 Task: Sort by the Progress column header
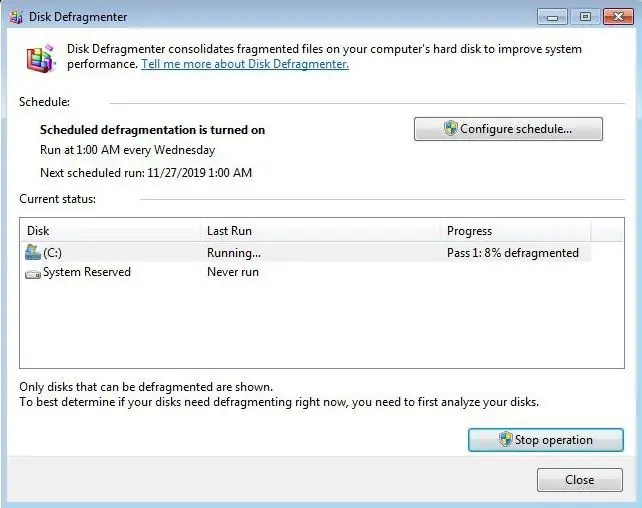tap(515, 230)
